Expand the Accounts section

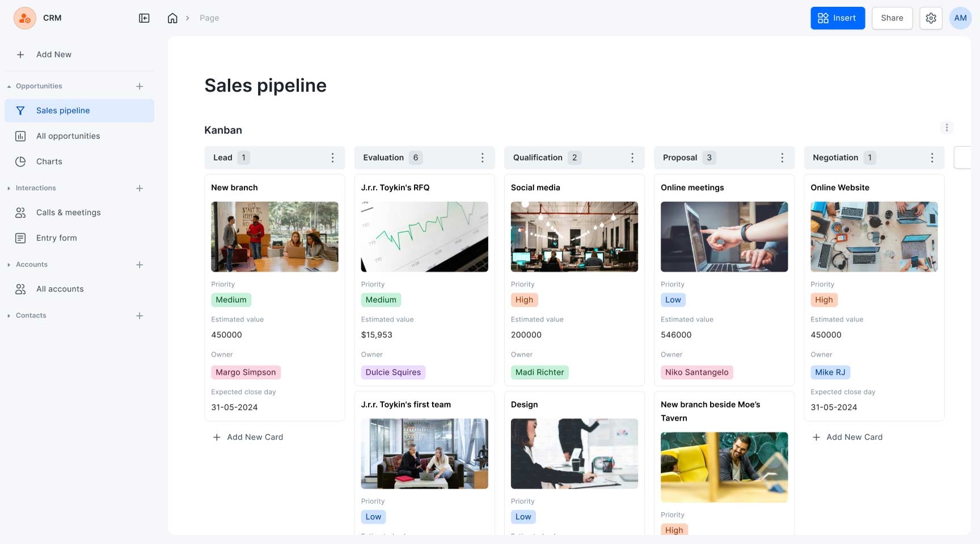tap(9, 265)
